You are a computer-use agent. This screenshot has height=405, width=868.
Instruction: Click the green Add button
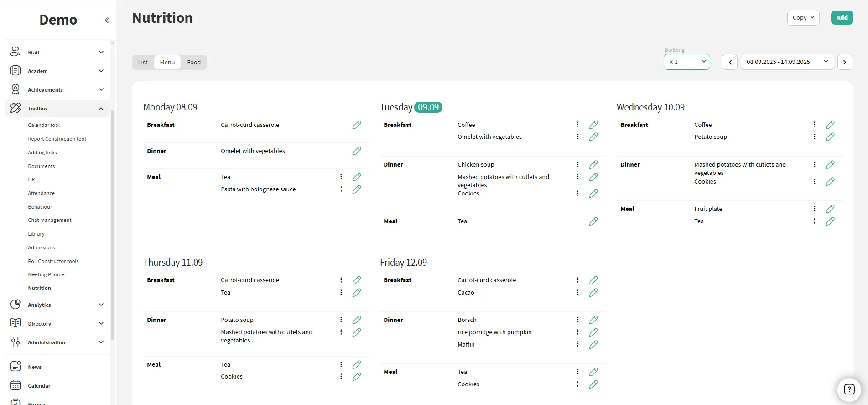842,18
